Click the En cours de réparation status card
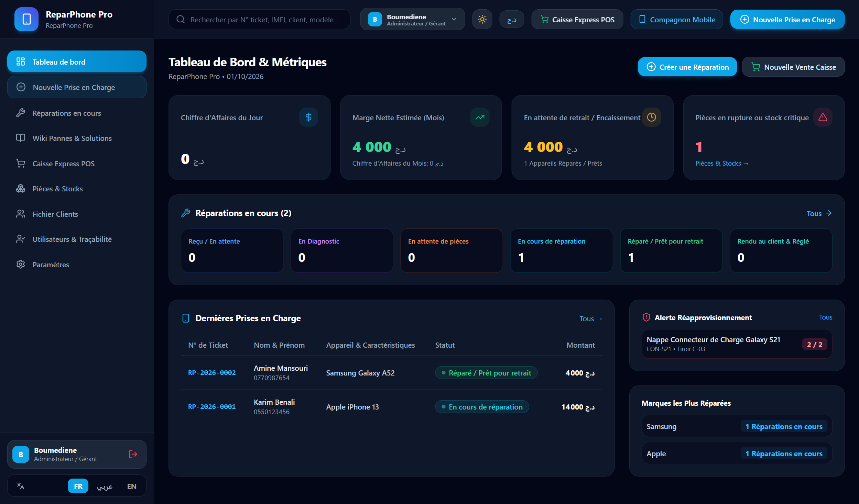The image size is (859, 504). click(561, 250)
